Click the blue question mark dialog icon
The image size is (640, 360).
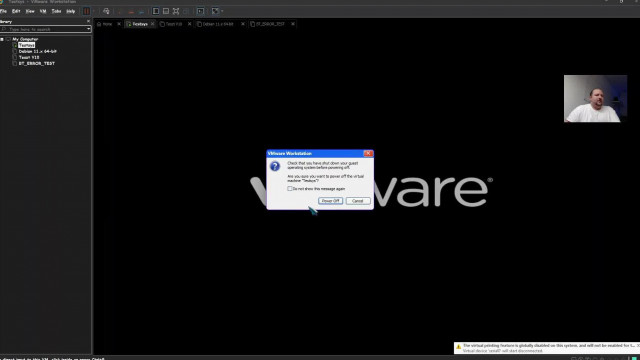click(275, 166)
